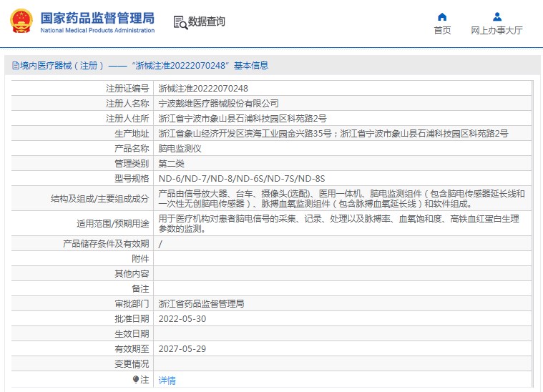Image resolution: width=543 pixels, height=392 pixels.
Task: Click the English National Medical Products Administration text
Action: (97, 31)
